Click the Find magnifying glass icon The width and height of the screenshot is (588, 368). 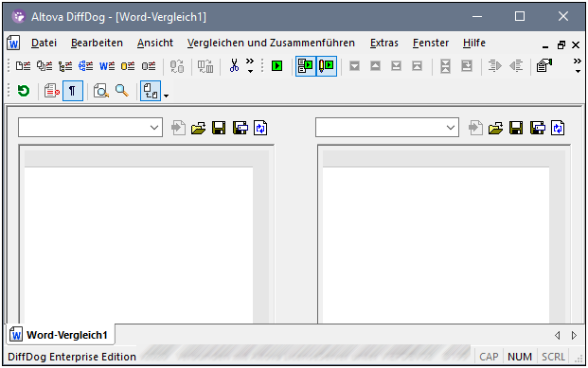(122, 91)
